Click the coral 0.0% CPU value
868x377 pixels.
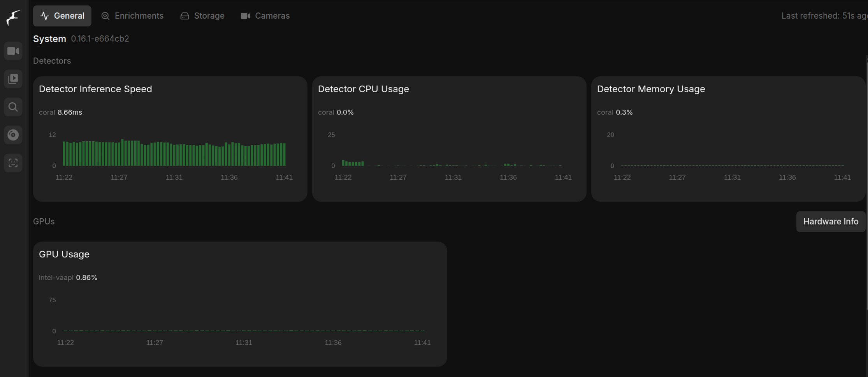coord(336,112)
